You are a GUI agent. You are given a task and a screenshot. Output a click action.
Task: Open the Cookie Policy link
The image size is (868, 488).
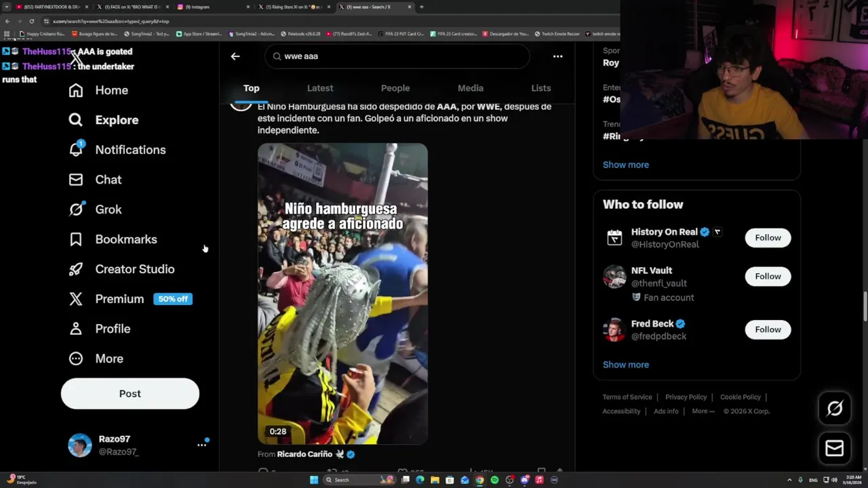pyautogui.click(x=741, y=397)
